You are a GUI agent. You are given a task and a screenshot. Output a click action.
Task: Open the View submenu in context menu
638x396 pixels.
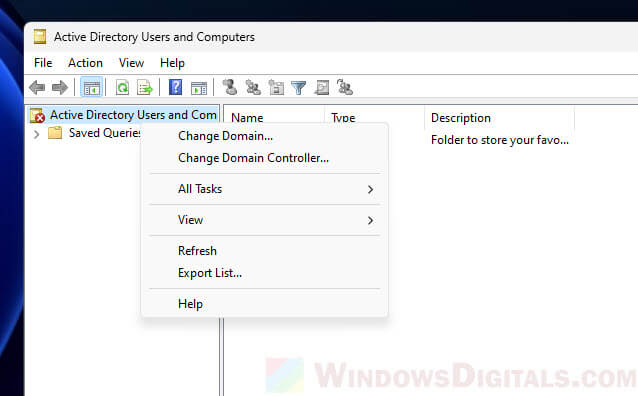tap(264, 220)
